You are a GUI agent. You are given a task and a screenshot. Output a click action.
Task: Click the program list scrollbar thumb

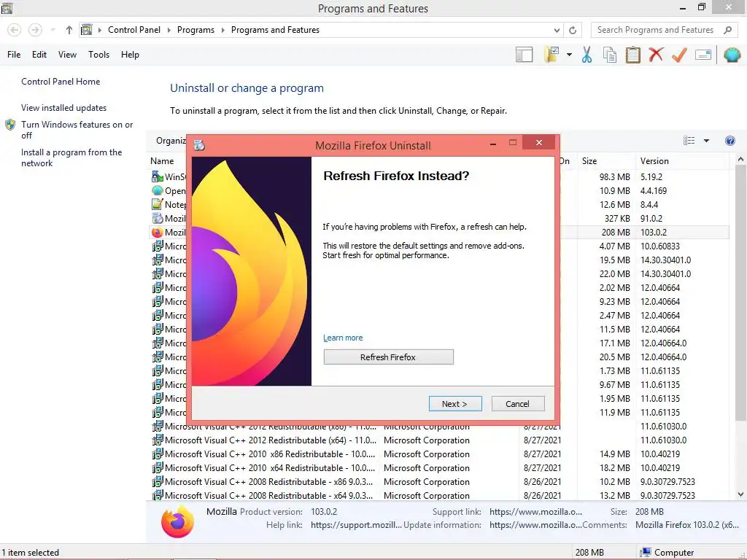tap(740, 293)
